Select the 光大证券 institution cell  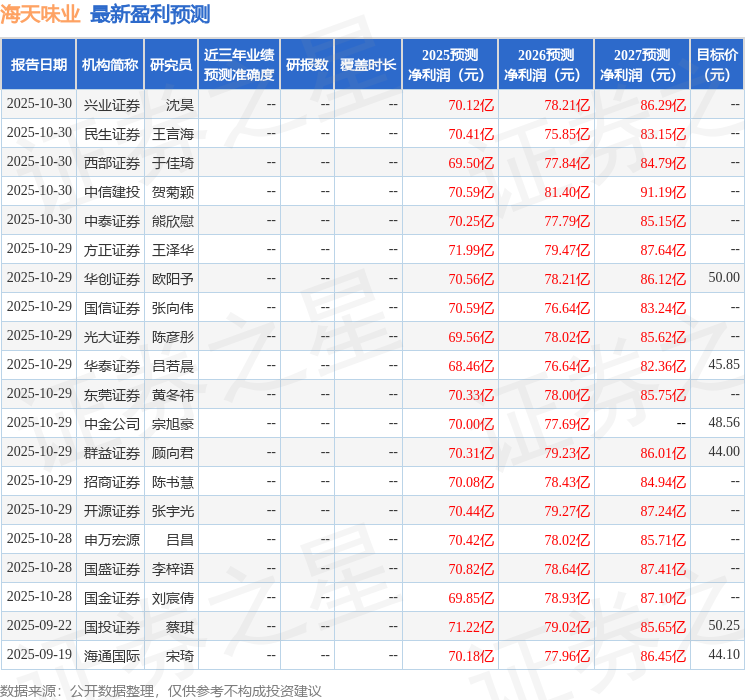pyautogui.click(x=112, y=337)
